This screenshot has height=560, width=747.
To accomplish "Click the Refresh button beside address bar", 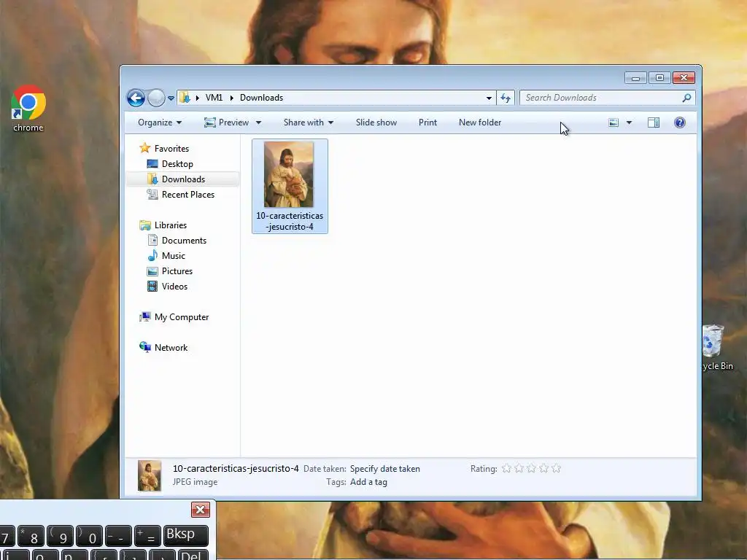I will (506, 98).
